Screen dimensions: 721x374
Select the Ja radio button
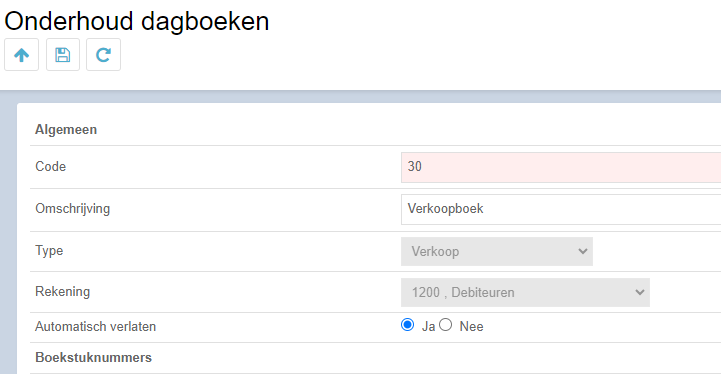click(x=407, y=325)
